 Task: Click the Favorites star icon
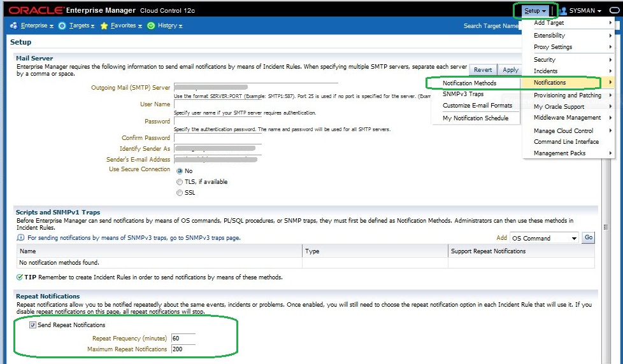click(104, 26)
